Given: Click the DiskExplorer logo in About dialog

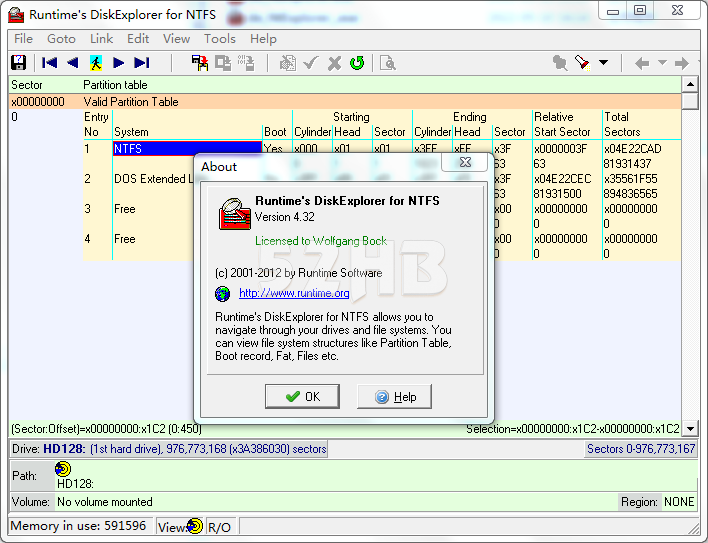Looking at the screenshot, I should point(234,214).
